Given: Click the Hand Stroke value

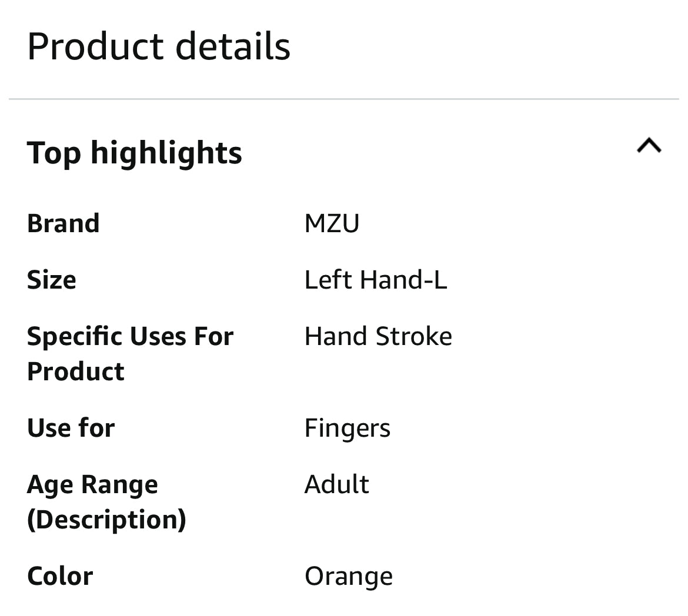Looking at the screenshot, I should pos(378,337).
